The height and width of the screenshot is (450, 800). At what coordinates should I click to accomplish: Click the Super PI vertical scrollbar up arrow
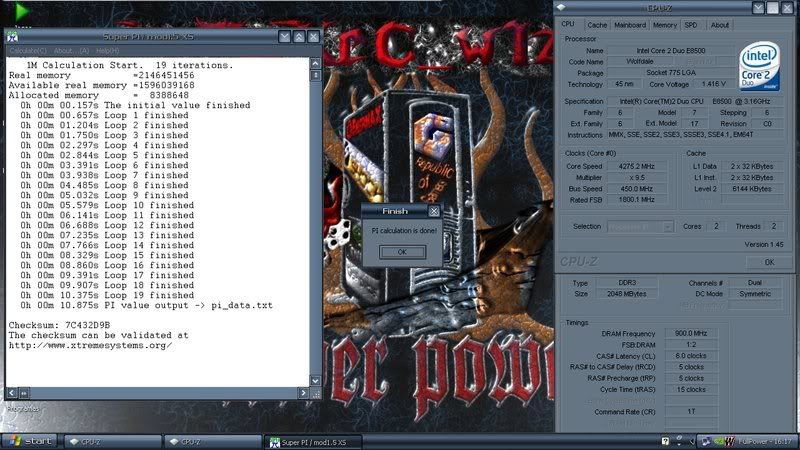(315, 63)
